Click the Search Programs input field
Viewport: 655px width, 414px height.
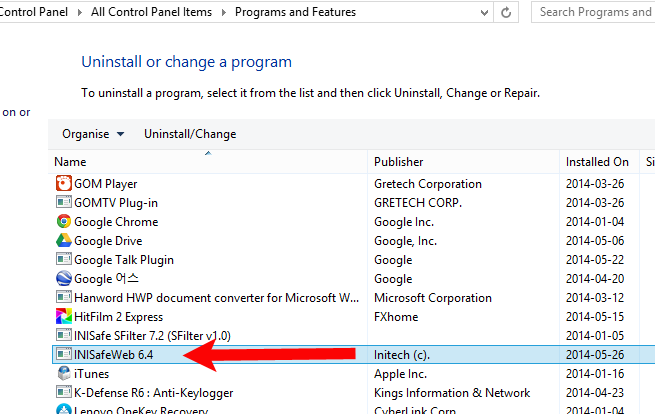point(593,12)
